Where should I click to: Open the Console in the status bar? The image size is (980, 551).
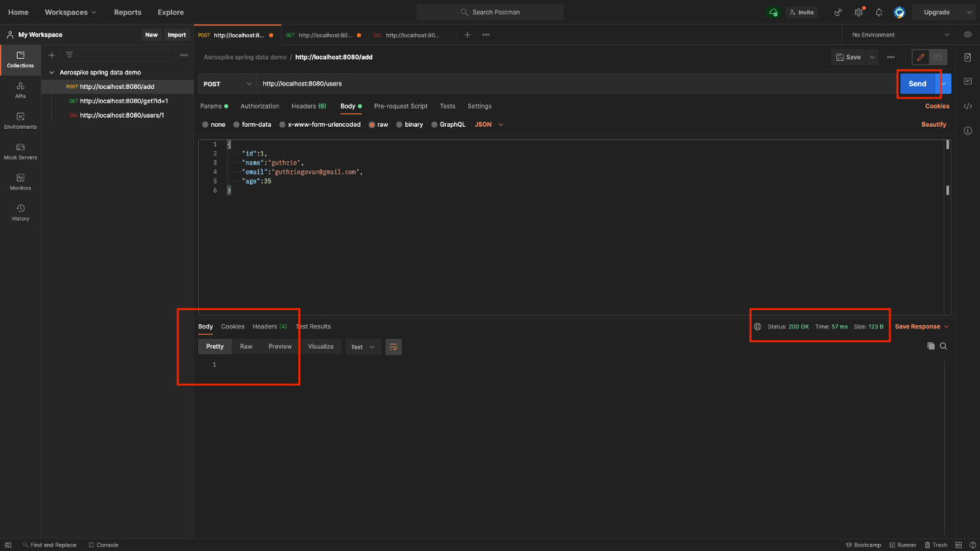[x=103, y=545]
